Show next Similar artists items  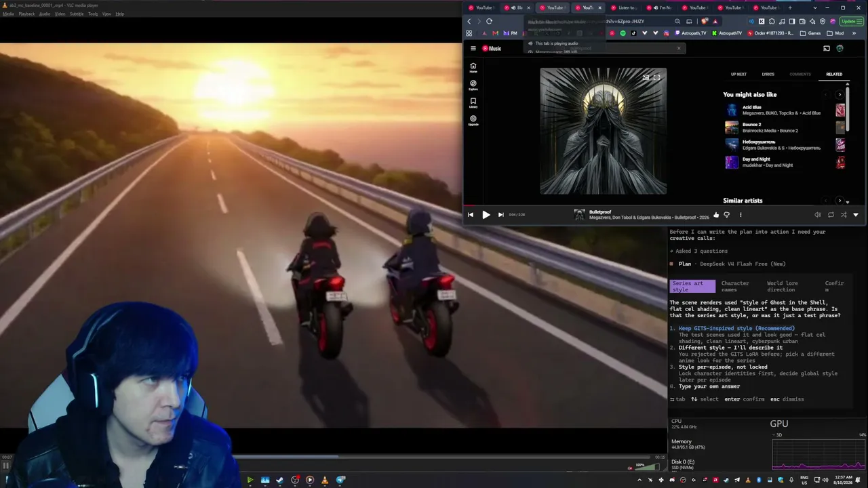(x=840, y=201)
